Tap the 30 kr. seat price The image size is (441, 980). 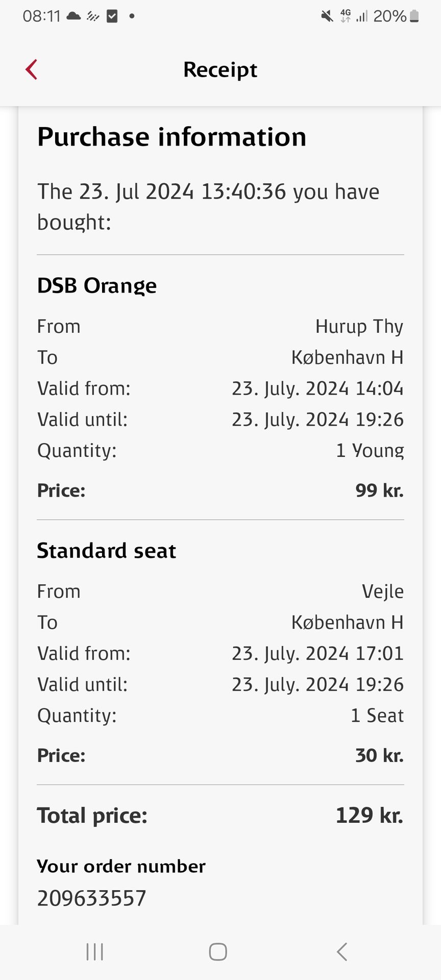379,755
